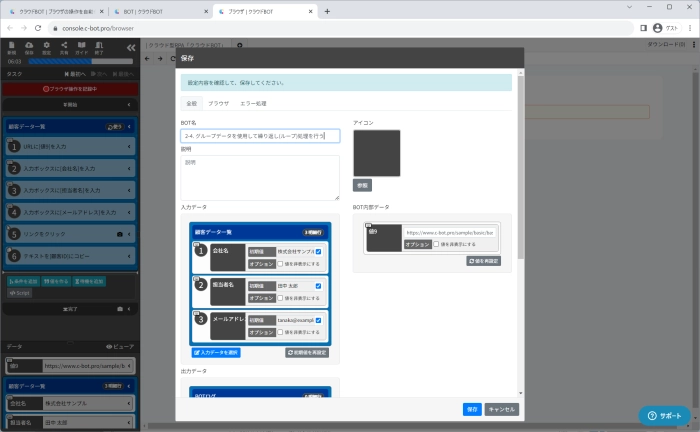Click the cloud 保存 icon in the toolbar
The image size is (700, 432).
[x=30, y=46]
